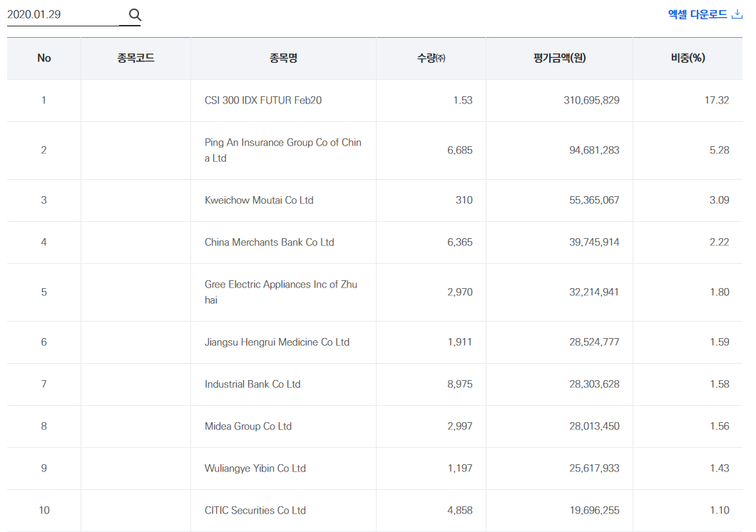
Task: Select Jiangsu Hengrui Medicine Co Ltd name
Action: coord(277,342)
